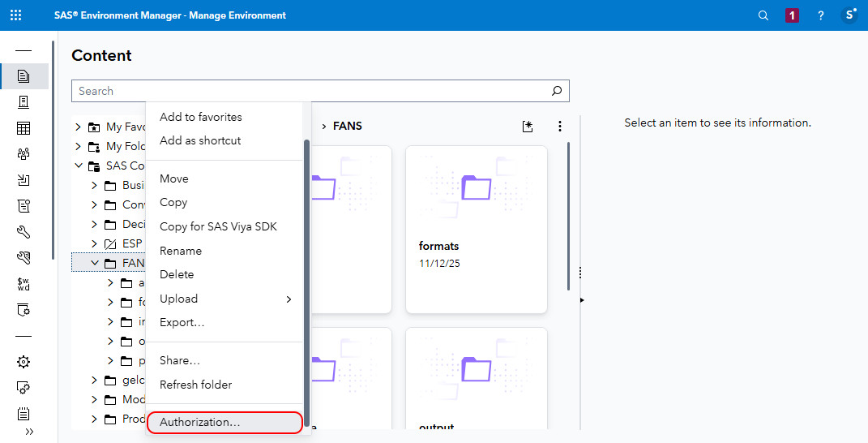Collapse the SAS Content tree node

[78, 166]
